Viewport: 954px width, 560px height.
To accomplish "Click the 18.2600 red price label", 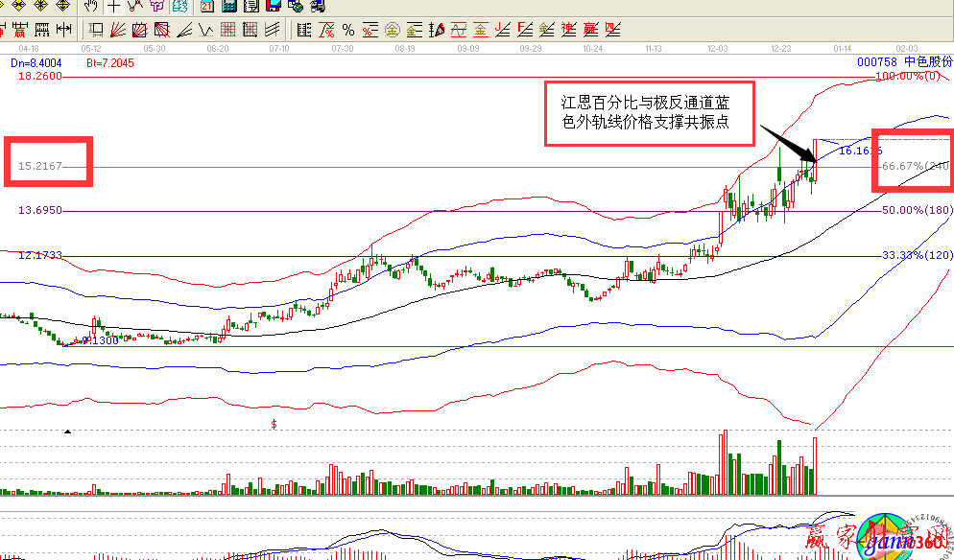I will 40,76.
